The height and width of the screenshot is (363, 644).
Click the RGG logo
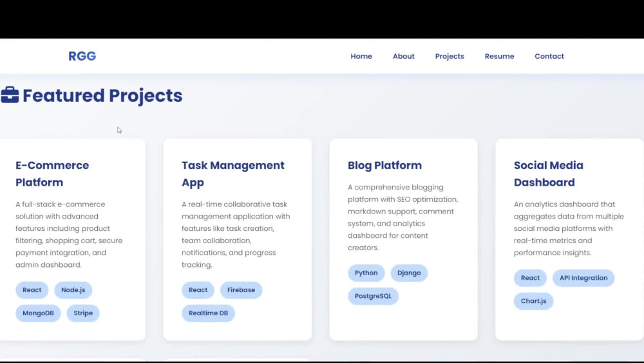[82, 56]
